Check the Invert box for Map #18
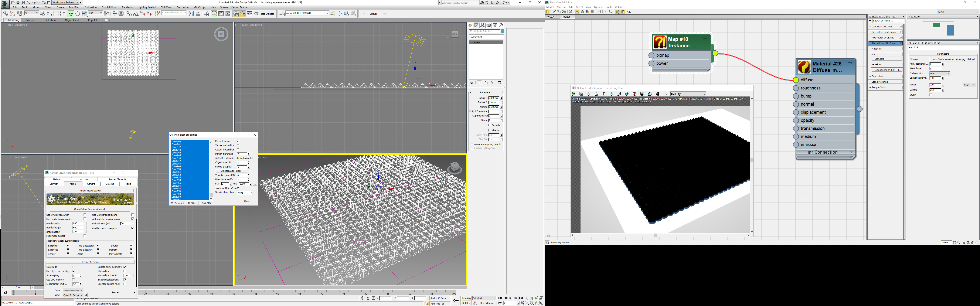The image size is (980, 306). click(930, 95)
